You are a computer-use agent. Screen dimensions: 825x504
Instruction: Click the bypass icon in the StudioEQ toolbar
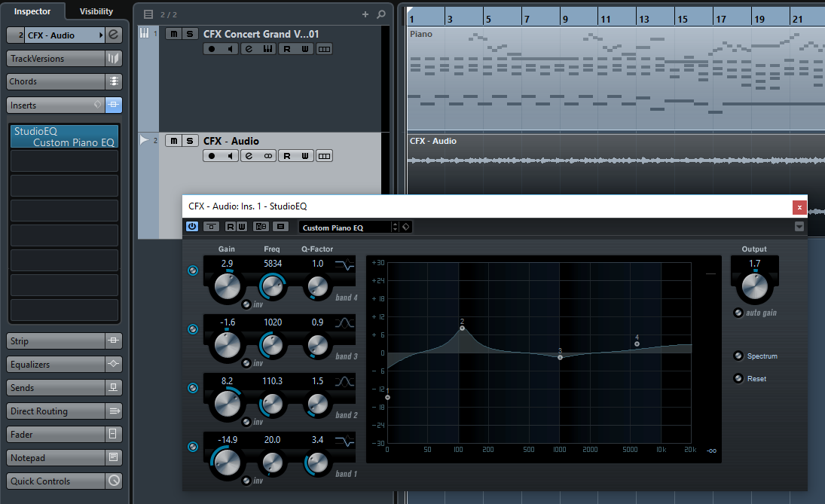(211, 227)
